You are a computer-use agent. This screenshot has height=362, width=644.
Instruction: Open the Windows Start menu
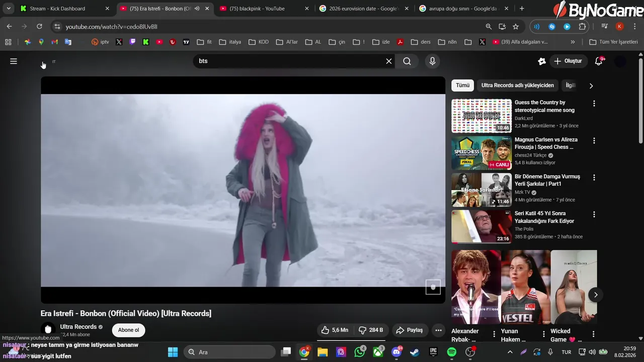click(173, 352)
